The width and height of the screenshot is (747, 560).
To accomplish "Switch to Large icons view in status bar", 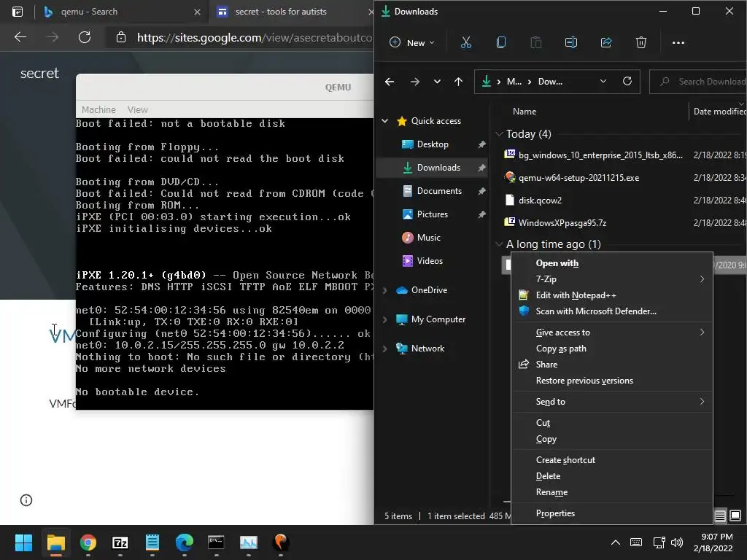I will tap(735, 516).
